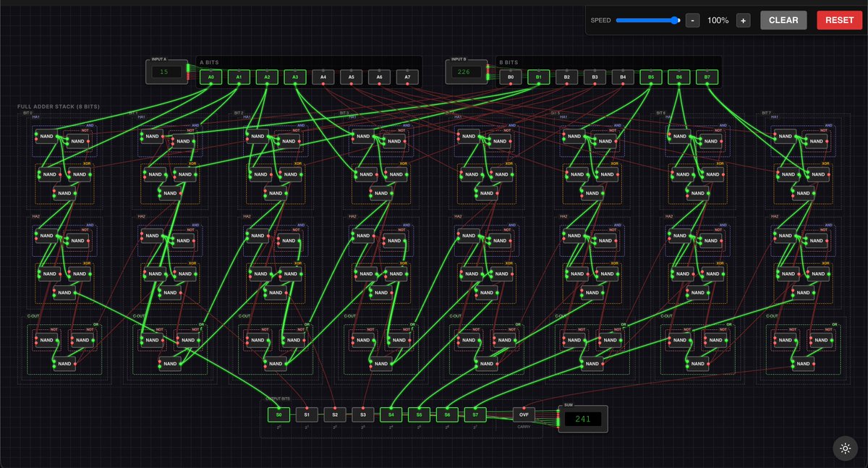Toggle input bit A0
This screenshot has height=468, width=868.
pyautogui.click(x=211, y=77)
